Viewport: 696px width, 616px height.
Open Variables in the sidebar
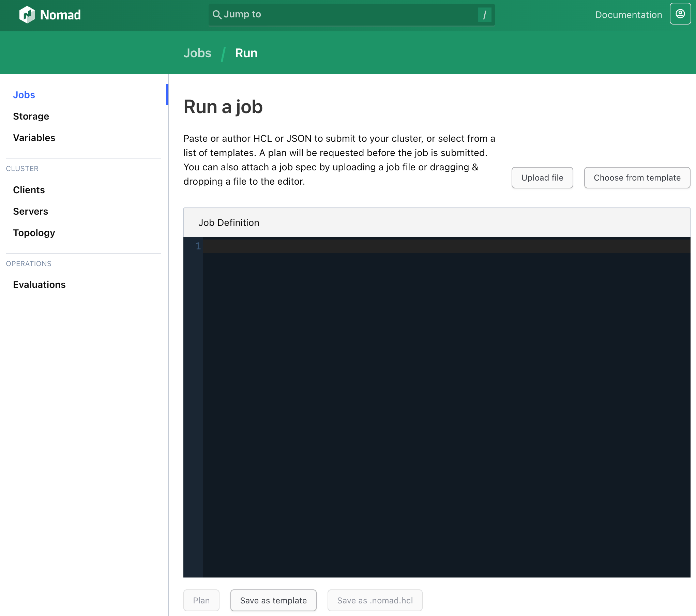pos(34,138)
